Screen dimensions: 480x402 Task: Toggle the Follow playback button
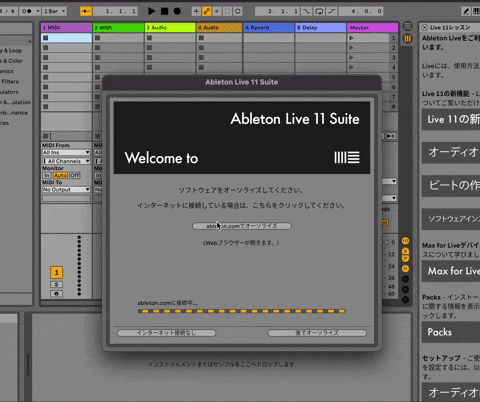tap(86, 11)
